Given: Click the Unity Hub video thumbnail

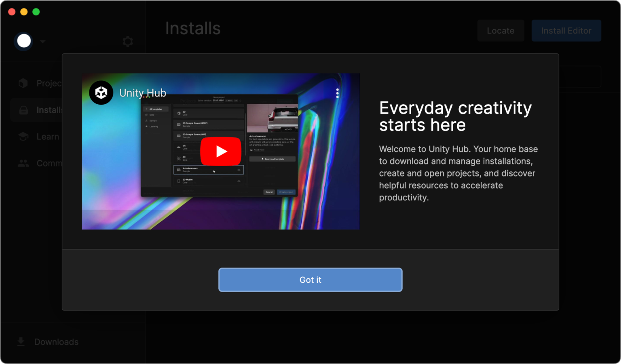Looking at the screenshot, I should (221, 151).
